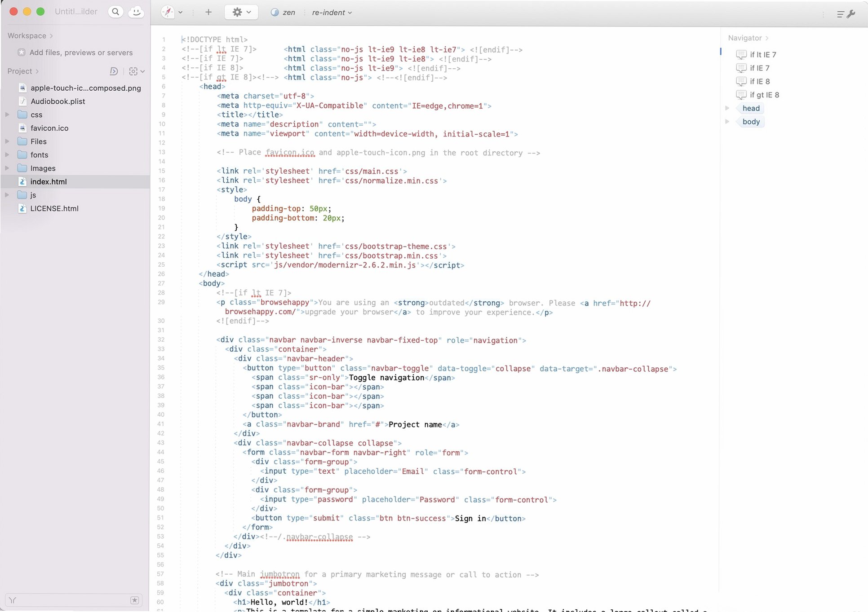Open the preview browser dropdown arrow

click(181, 13)
